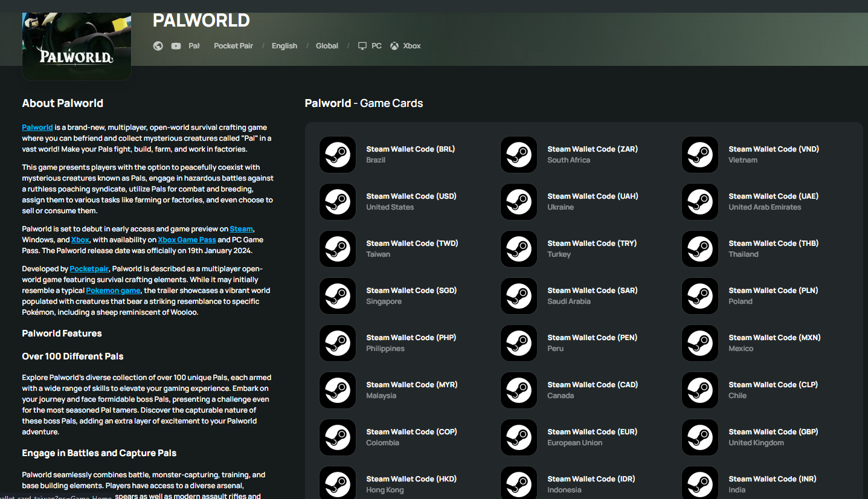868x499 pixels.
Task: Follow the Xbox hyperlink in the description
Action: click(80, 240)
